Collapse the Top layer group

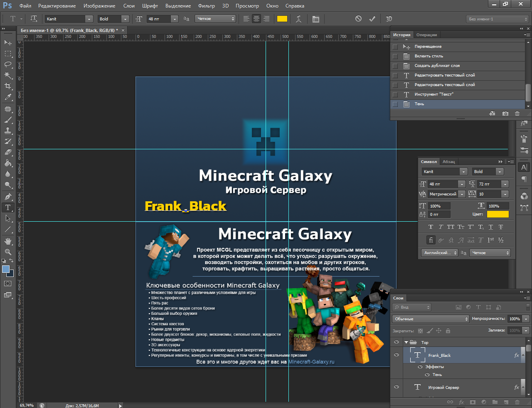pos(406,343)
